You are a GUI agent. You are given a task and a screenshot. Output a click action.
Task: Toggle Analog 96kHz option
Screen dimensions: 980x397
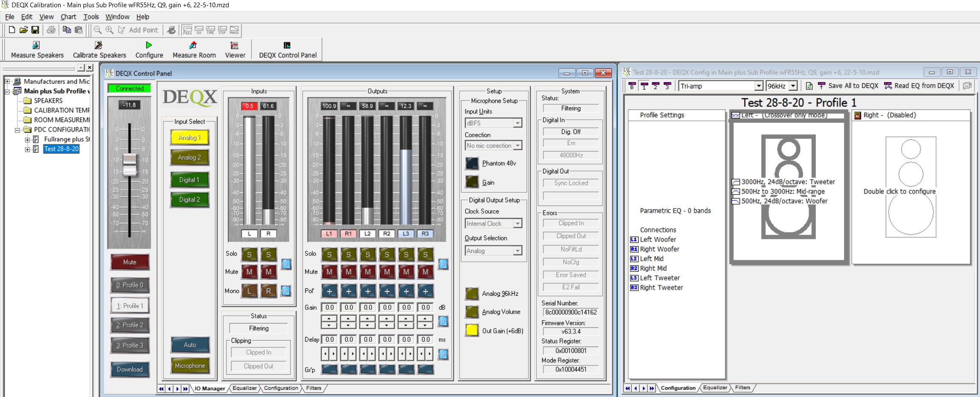click(x=472, y=294)
